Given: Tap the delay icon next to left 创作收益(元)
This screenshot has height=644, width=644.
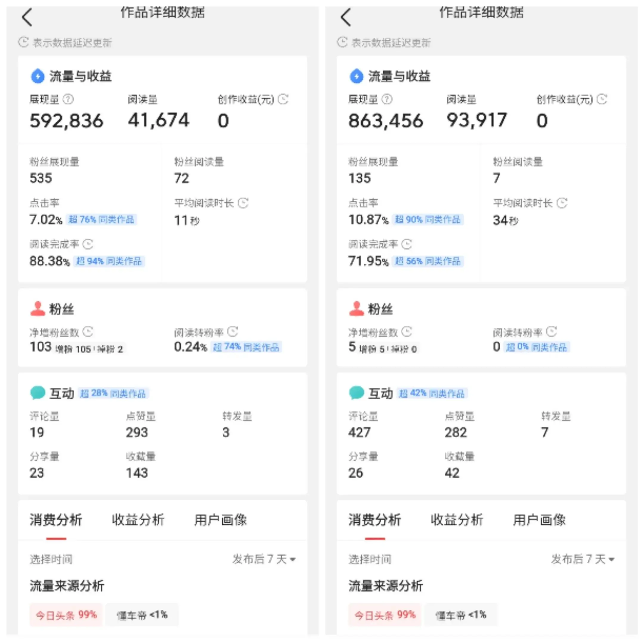Looking at the screenshot, I should (283, 99).
